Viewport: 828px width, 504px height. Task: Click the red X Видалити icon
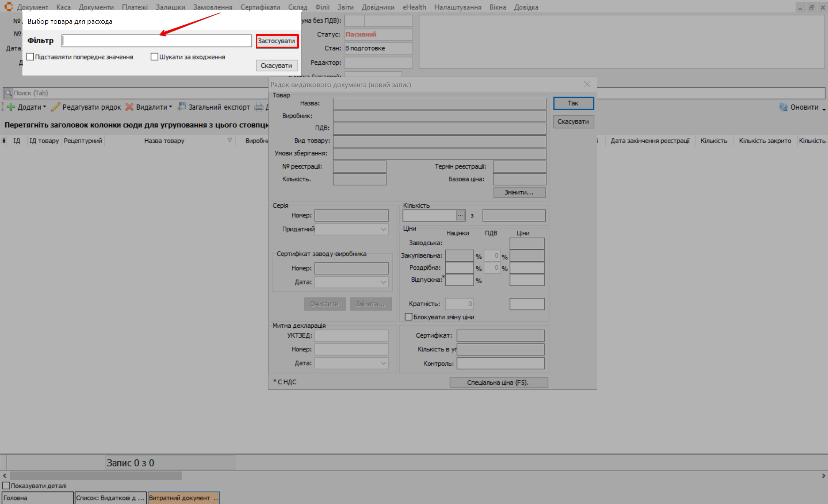pos(130,107)
